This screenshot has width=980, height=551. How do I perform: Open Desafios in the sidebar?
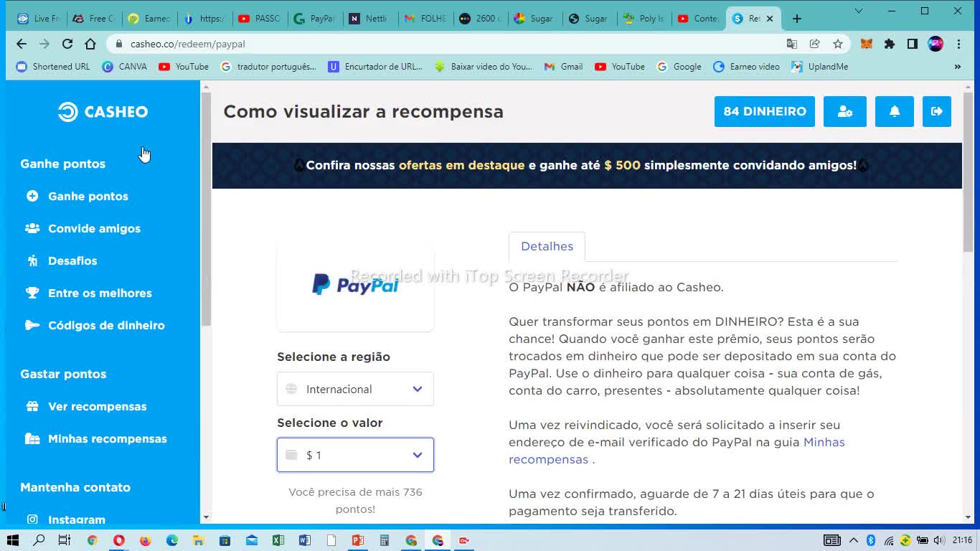tap(61, 260)
